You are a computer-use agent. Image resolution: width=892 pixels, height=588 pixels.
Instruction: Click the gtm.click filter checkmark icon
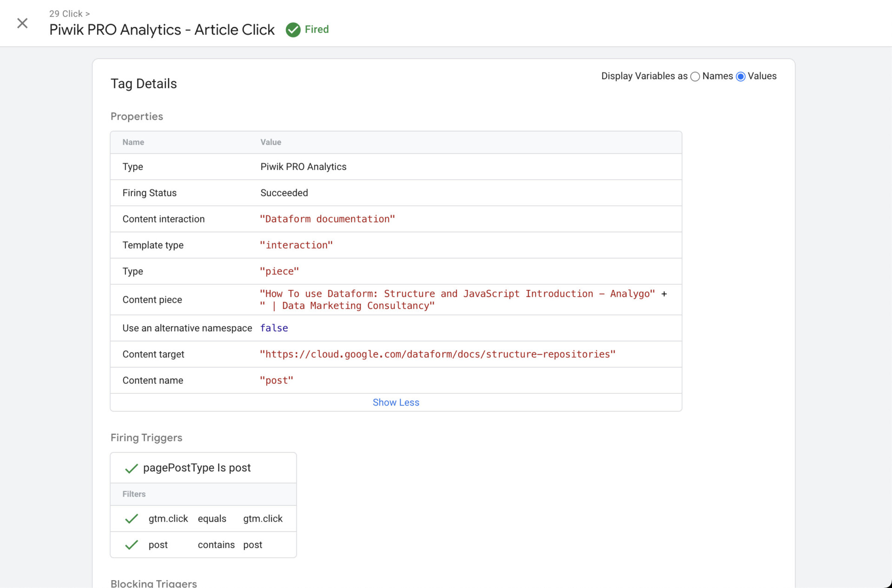(x=131, y=519)
